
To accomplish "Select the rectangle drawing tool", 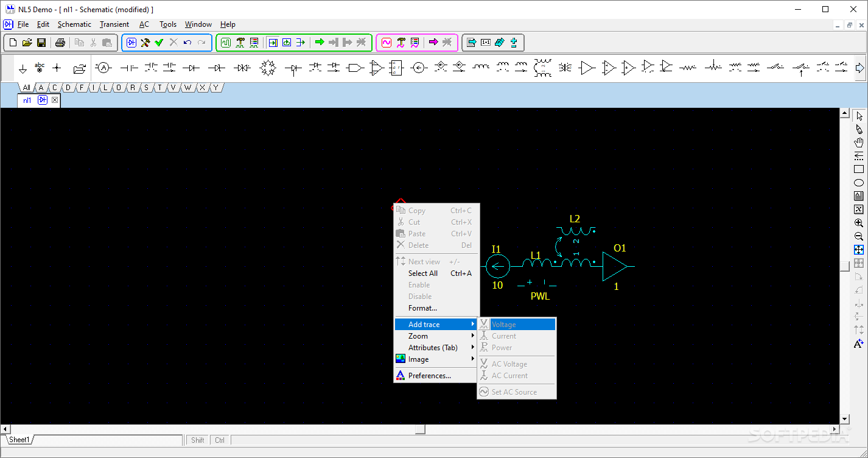I will (x=859, y=169).
